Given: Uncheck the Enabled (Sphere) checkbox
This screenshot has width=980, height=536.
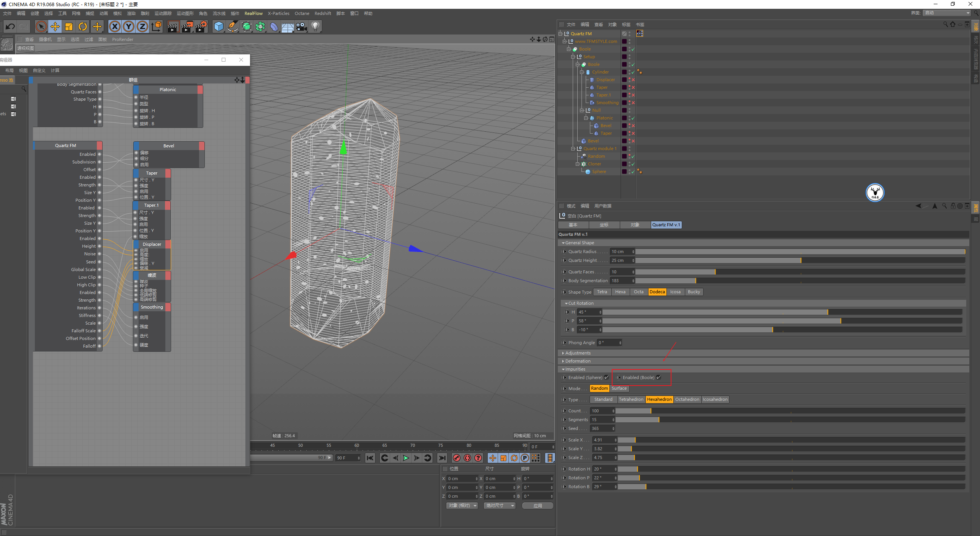Looking at the screenshot, I should 606,377.
